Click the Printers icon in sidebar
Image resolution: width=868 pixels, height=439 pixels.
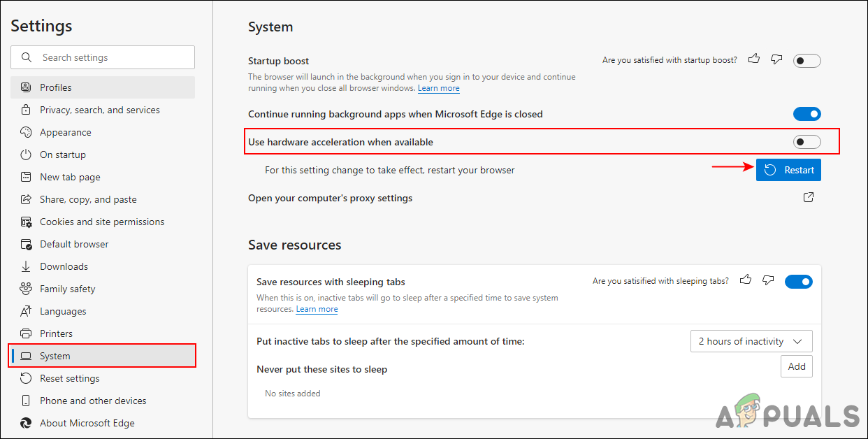26,333
